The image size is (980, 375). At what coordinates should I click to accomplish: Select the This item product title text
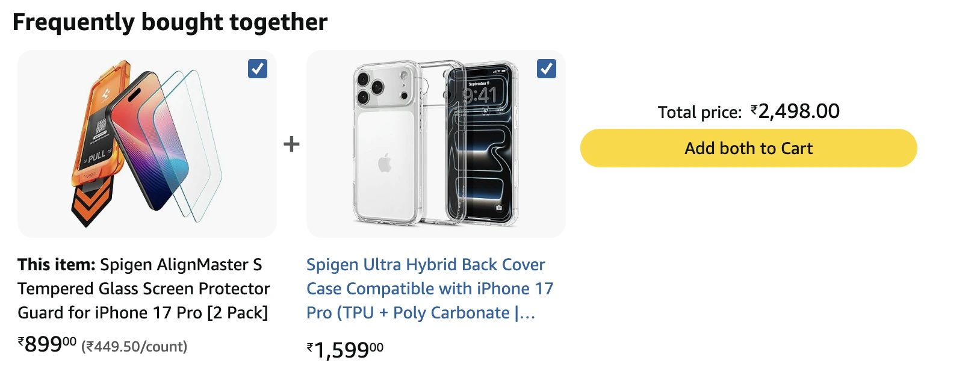(143, 288)
